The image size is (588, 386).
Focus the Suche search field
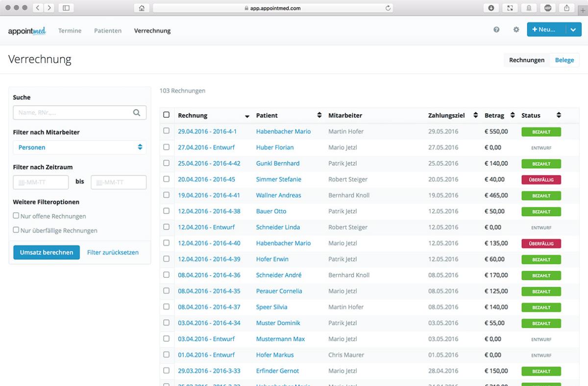pyautogui.click(x=79, y=113)
